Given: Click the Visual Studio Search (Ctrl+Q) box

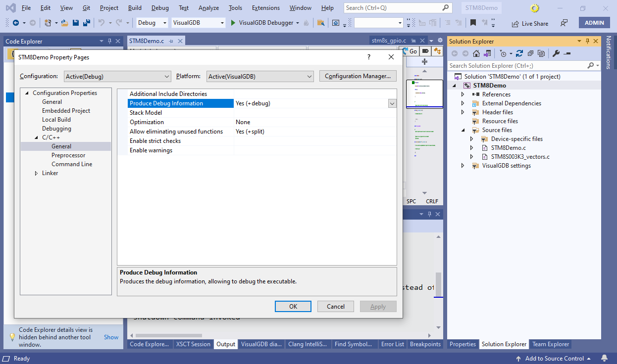Looking at the screenshot, I should coord(398,8).
